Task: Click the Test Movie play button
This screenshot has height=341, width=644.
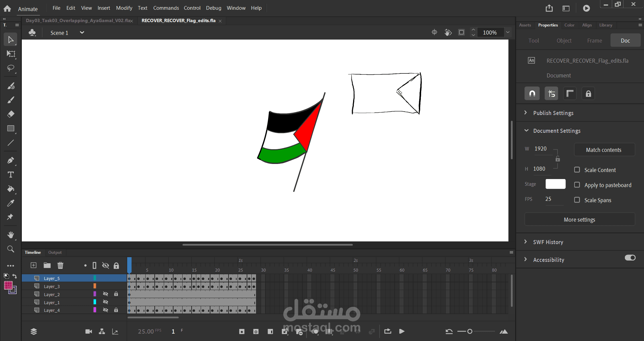Action: coord(586,8)
